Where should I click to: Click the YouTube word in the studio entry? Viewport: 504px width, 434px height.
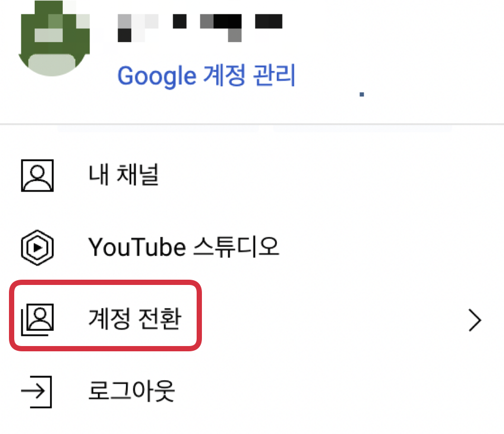click(137, 248)
